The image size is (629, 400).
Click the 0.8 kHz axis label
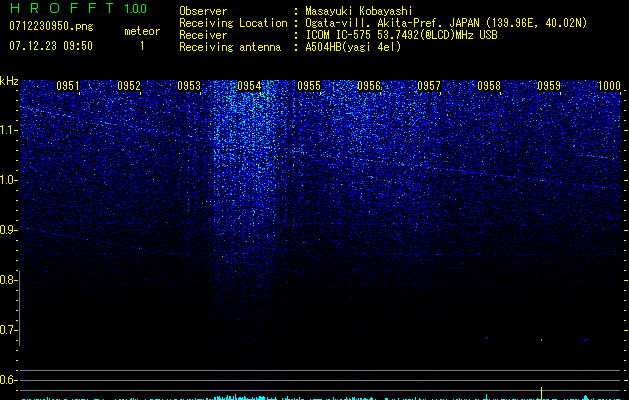(8, 280)
